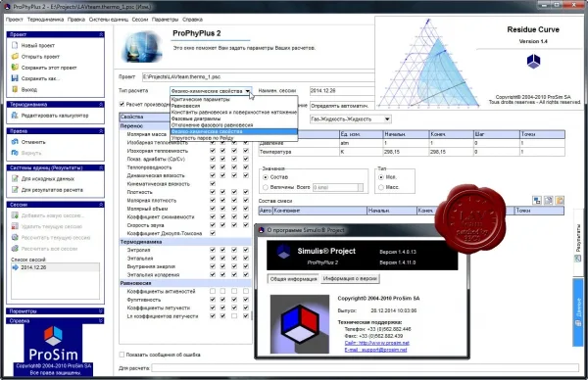Click the Delete current session icon
Image resolution: width=588 pixels, height=380 pixels.
pos(15,226)
